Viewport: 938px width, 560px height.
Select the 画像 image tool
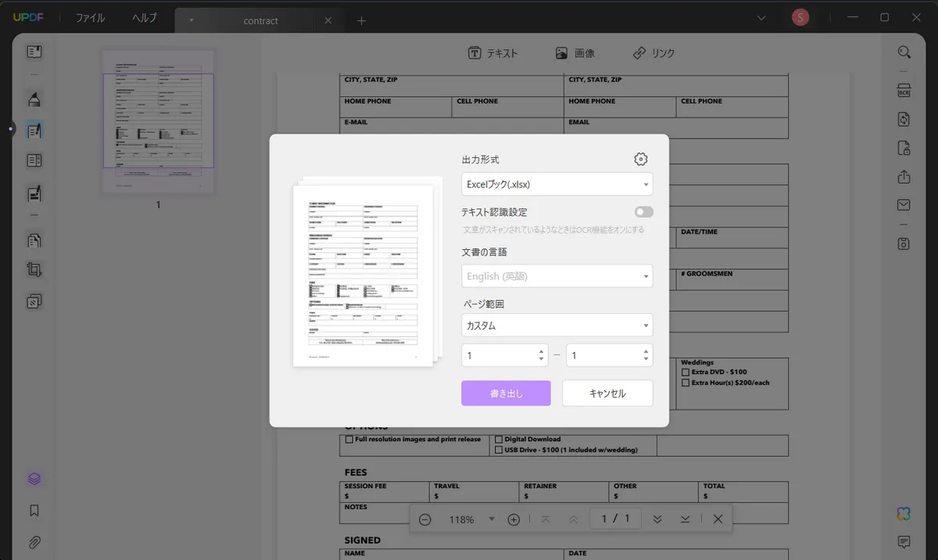[x=575, y=53]
